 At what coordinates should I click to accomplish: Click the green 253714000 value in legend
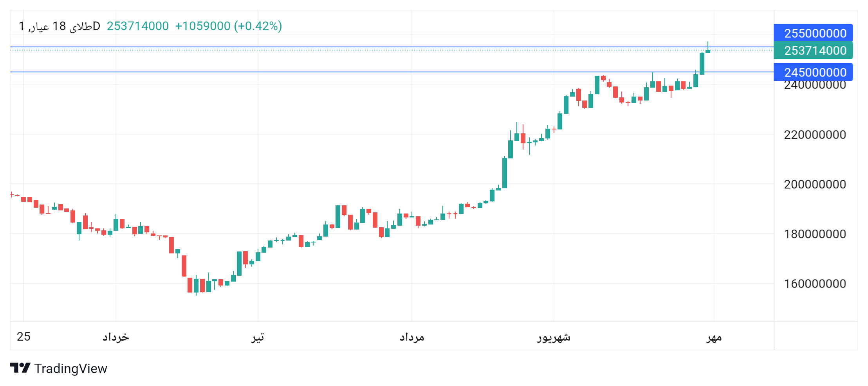(x=138, y=26)
